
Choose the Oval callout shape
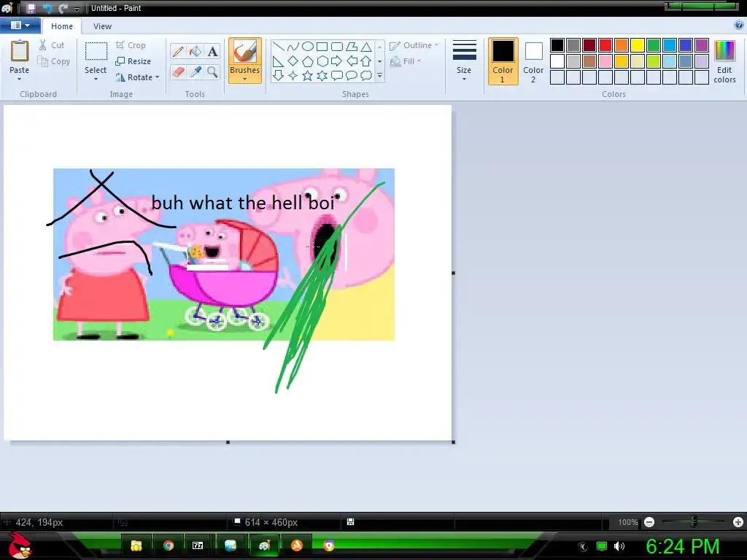click(x=352, y=75)
